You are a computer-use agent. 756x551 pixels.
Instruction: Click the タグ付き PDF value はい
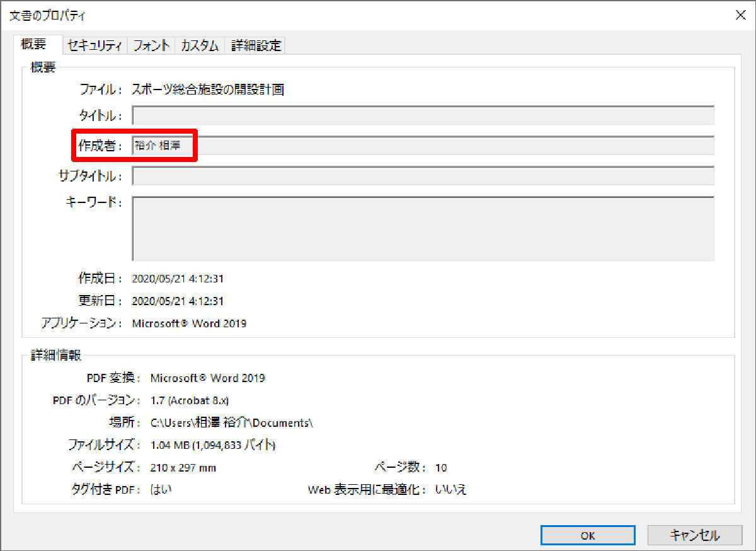(x=161, y=490)
